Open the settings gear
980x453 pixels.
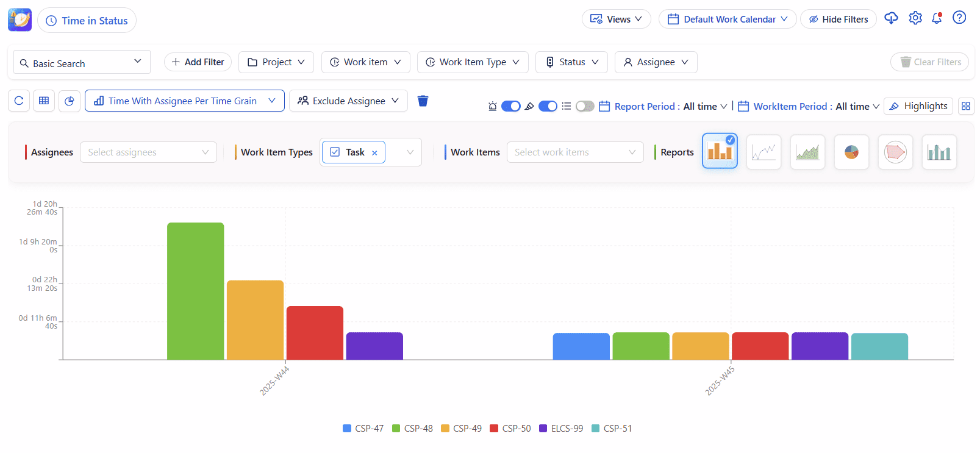915,18
